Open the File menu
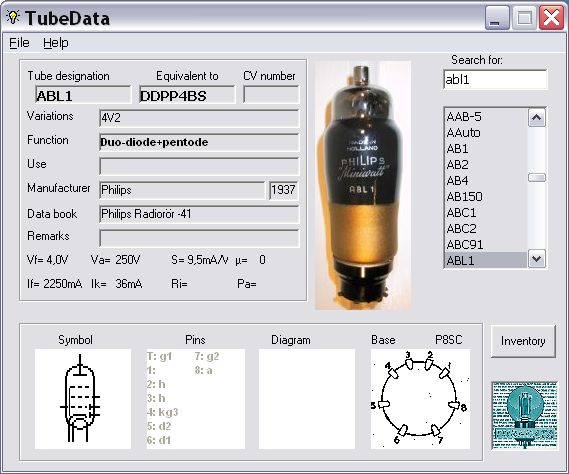This screenshot has height=474, width=569. pos(19,43)
